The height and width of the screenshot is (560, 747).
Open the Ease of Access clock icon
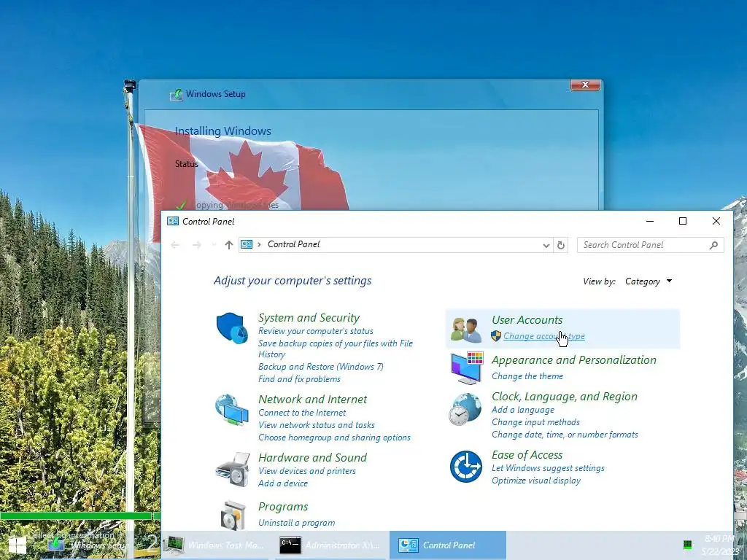(x=466, y=467)
